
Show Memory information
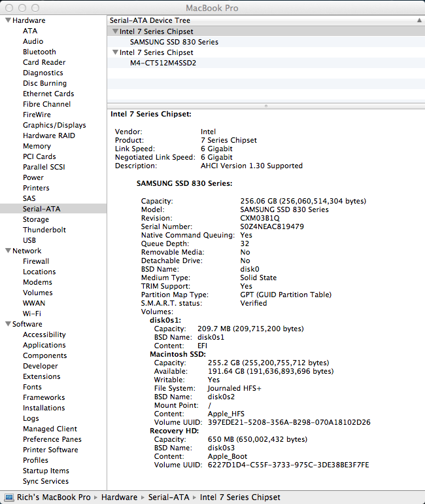37,146
